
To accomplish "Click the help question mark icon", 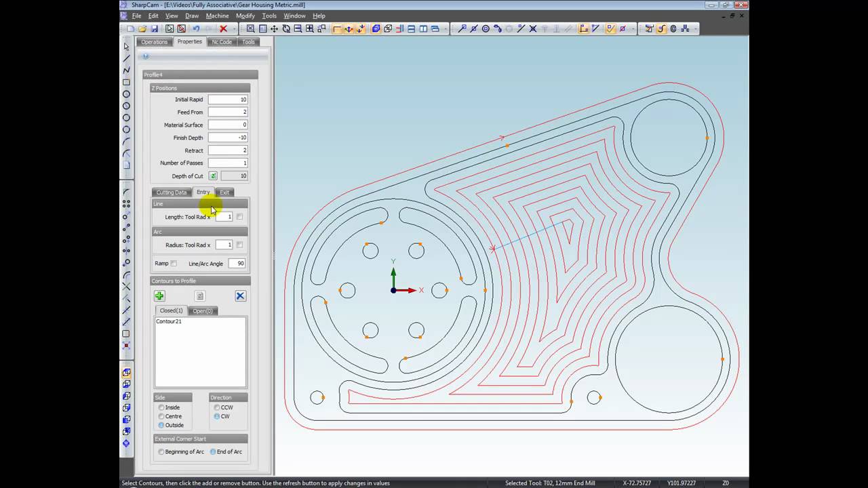I will (x=145, y=56).
